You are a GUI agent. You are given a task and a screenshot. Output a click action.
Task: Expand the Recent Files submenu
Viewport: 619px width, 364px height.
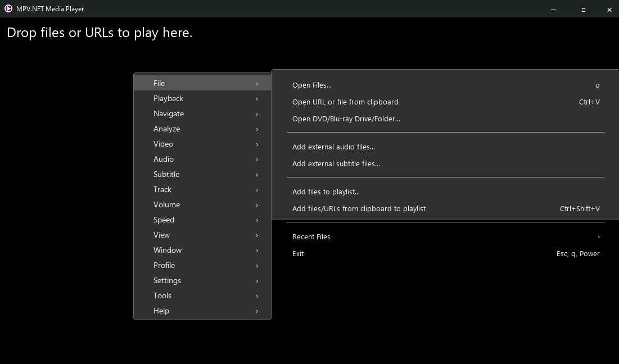445,237
